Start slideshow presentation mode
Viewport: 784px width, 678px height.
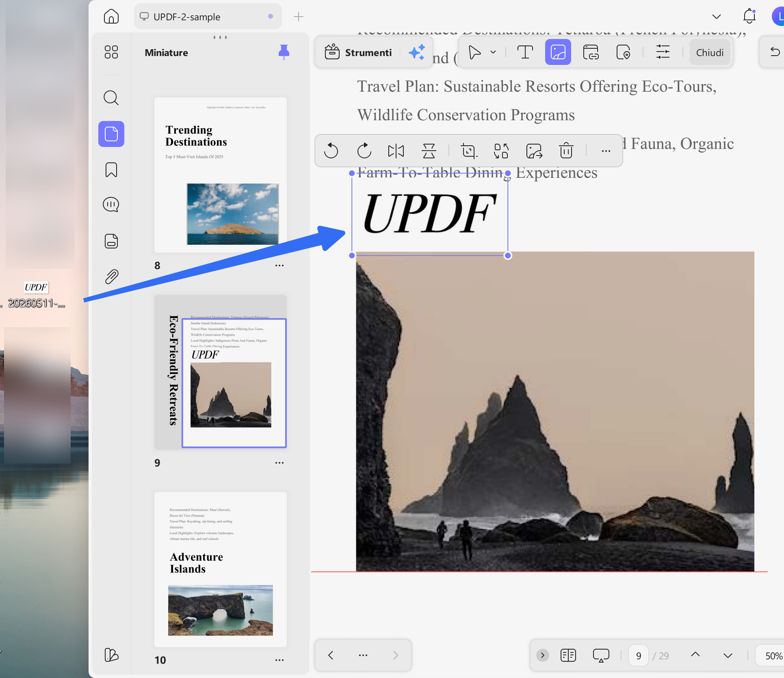601,655
